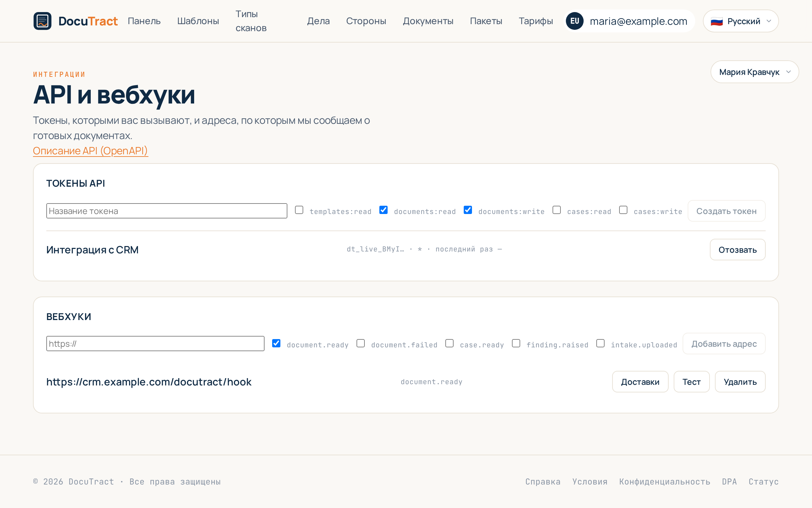Go to Документы in navigation
812x508 pixels.
click(428, 21)
